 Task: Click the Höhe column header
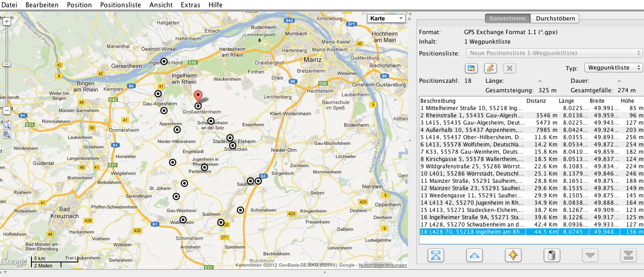631,101
